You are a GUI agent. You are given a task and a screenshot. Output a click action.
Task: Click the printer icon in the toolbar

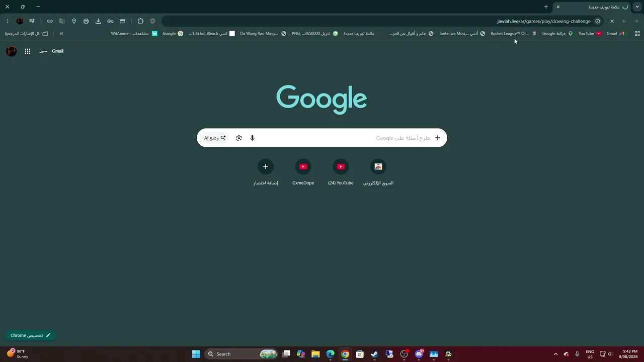tap(86, 21)
